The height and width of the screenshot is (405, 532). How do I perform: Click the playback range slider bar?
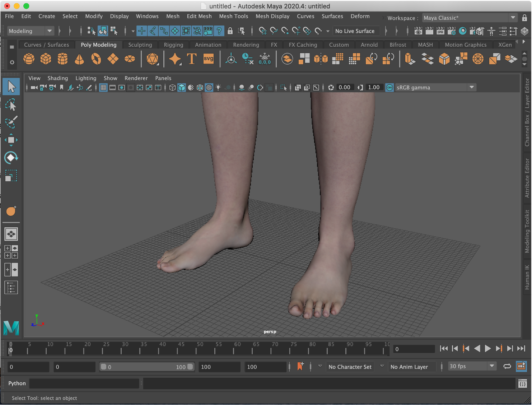point(147,367)
